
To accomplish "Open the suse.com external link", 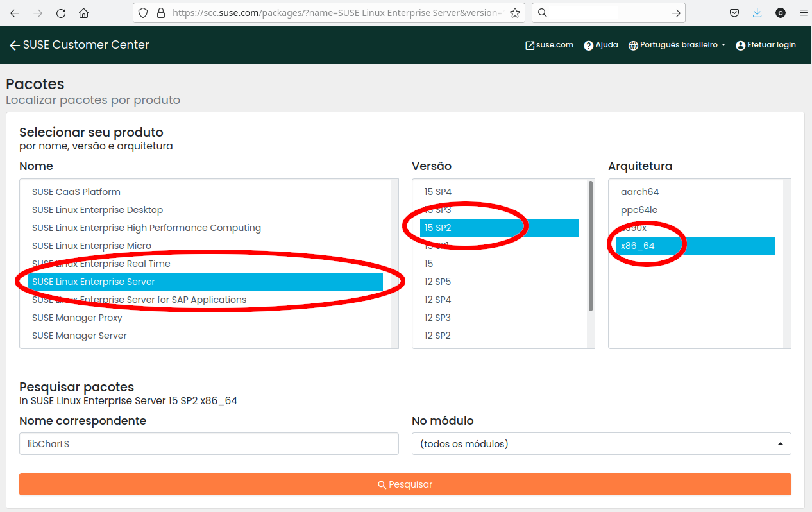I will (x=549, y=45).
